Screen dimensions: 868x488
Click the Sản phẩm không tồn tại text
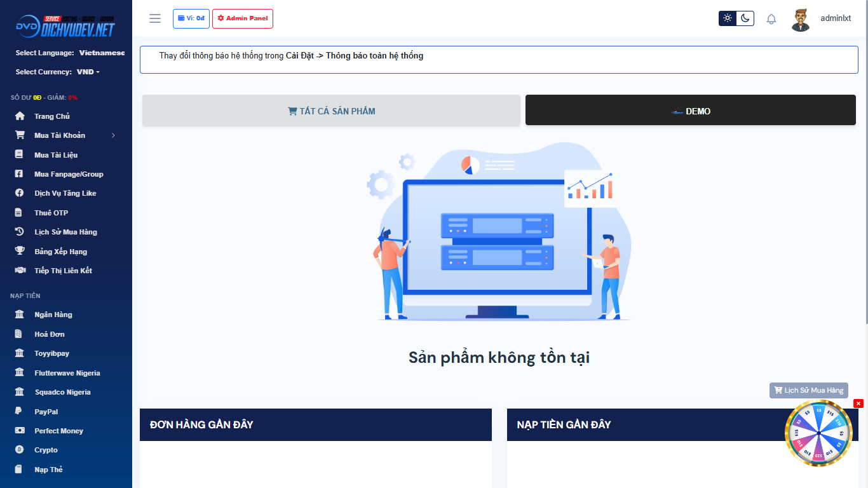point(499,357)
